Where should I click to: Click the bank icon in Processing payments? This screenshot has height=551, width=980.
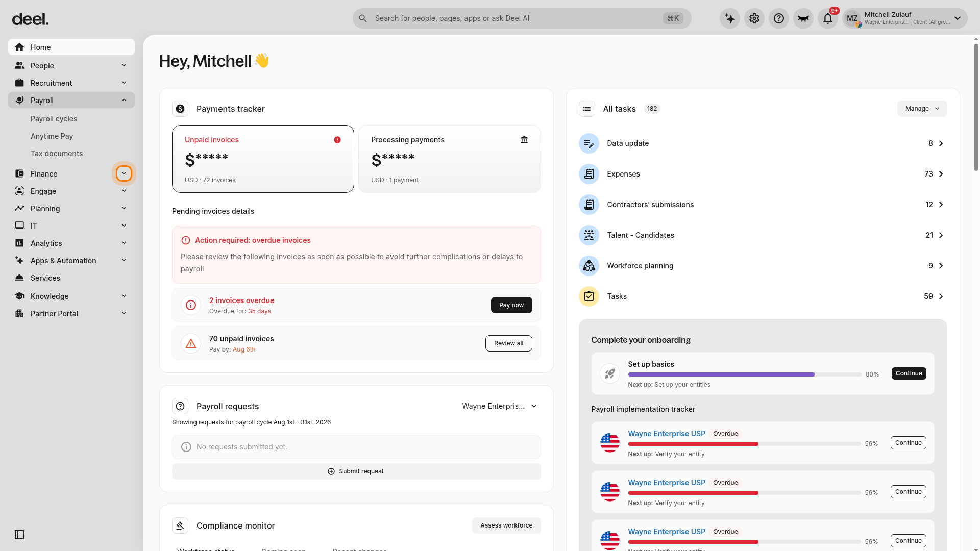[524, 140]
